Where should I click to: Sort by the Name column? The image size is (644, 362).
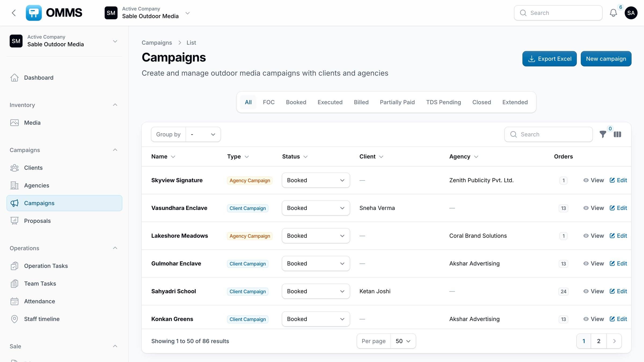click(163, 157)
